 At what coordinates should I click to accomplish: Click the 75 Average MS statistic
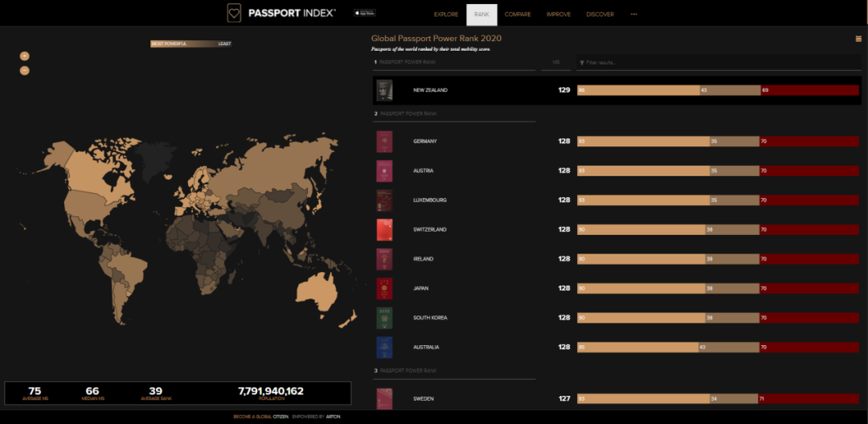pyautogui.click(x=35, y=393)
